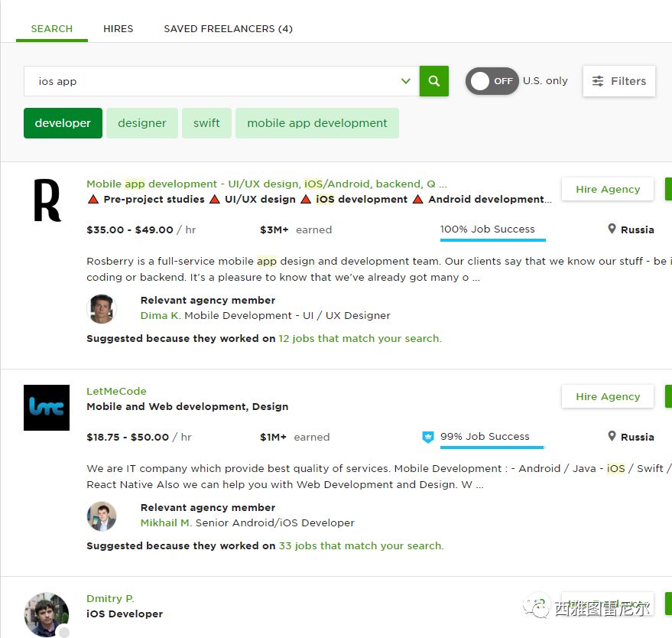Click Mikhail M.'s member avatar
672x638 pixels.
tap(102, 516)
